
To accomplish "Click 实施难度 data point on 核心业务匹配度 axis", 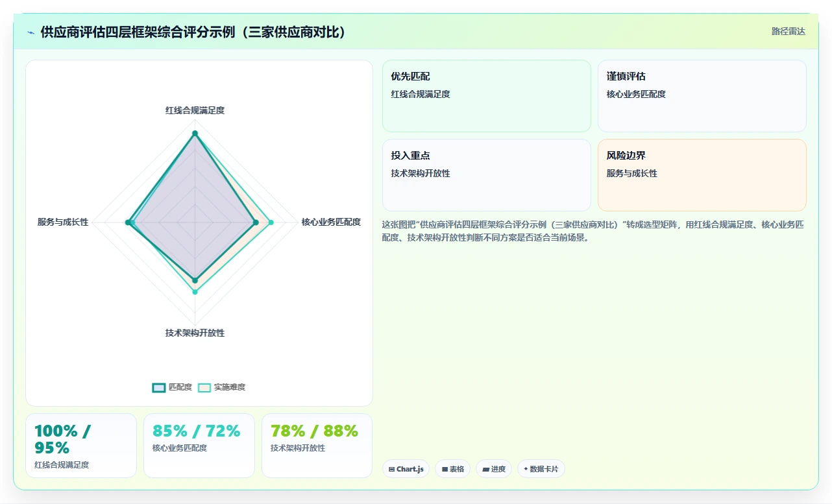I will 271,222.
